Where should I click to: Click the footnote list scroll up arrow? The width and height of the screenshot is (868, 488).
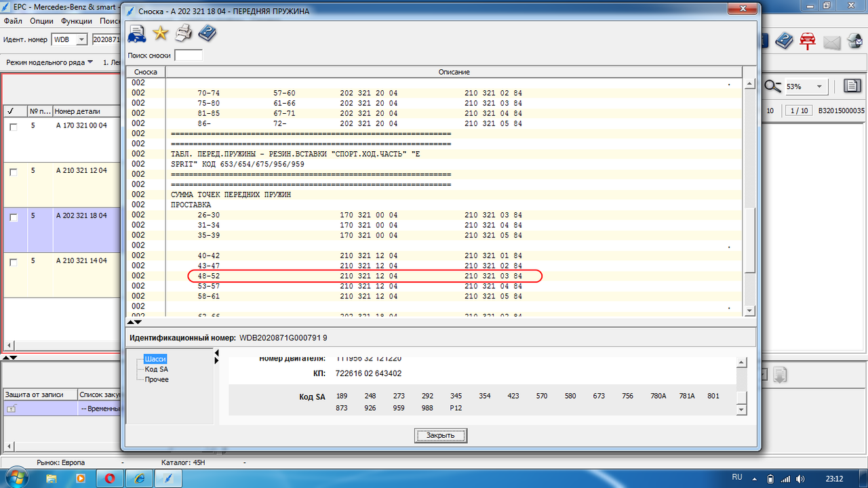[750, 84]
